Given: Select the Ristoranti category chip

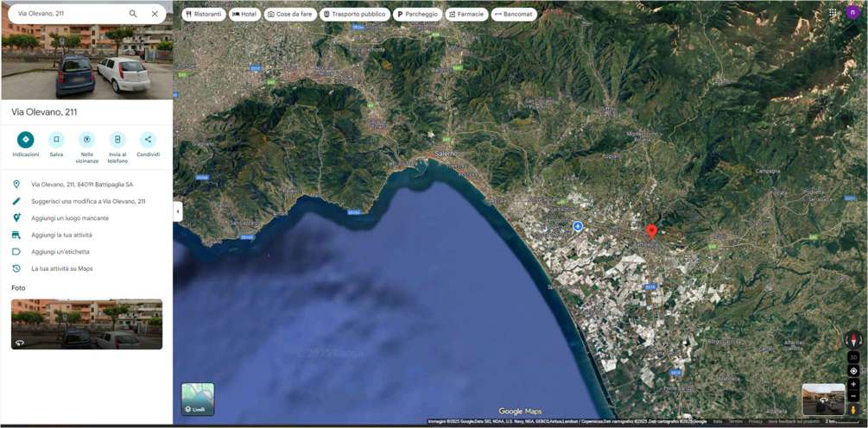Looking at the screenshot, I should point(204,15).
